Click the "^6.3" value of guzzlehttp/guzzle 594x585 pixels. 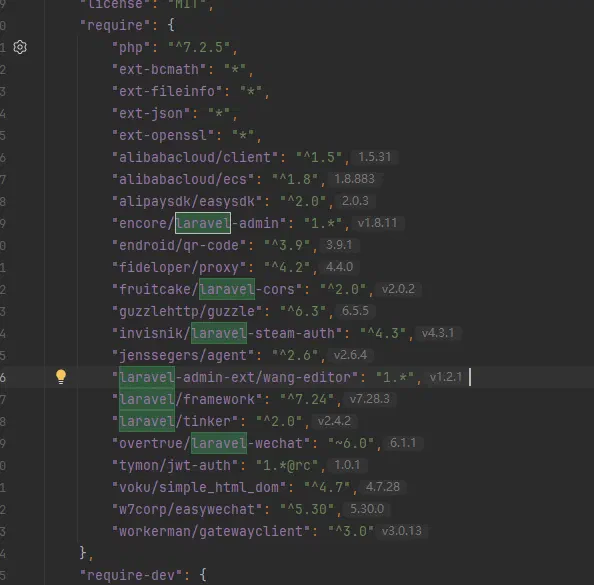(303, 311)
